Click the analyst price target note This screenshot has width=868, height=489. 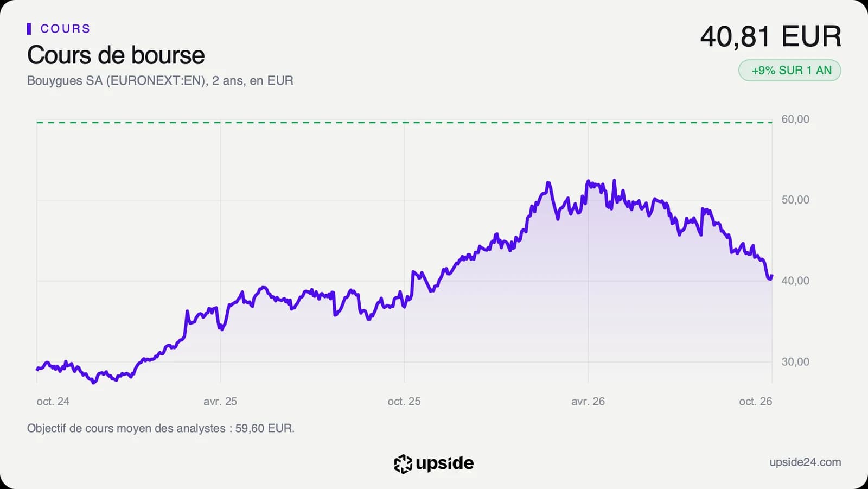coord(161,428)
